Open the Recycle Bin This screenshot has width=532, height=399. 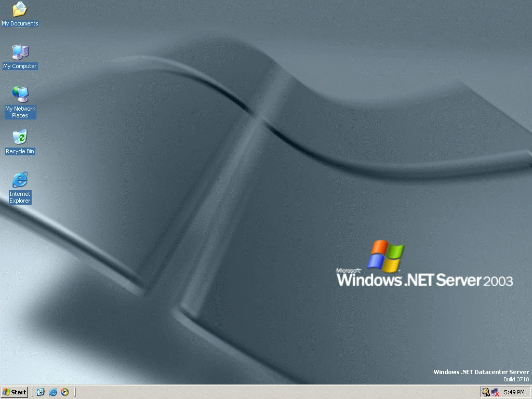pos(19,137)
